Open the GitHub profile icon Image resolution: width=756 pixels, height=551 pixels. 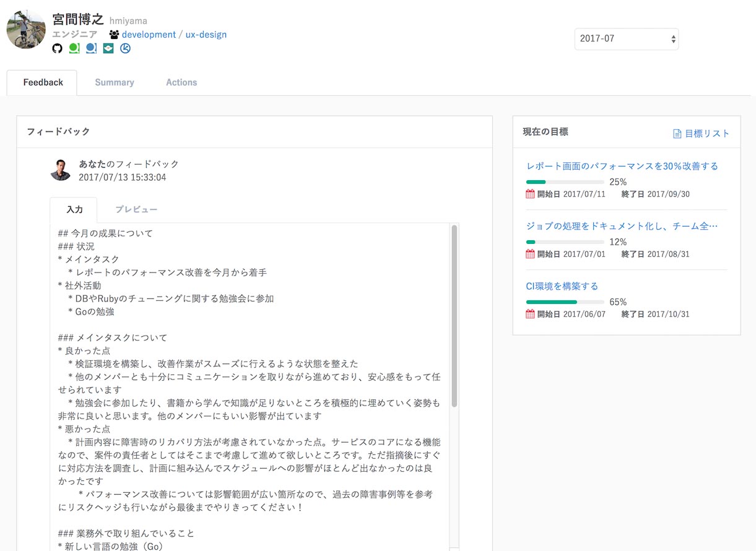(x=57, y=48)
